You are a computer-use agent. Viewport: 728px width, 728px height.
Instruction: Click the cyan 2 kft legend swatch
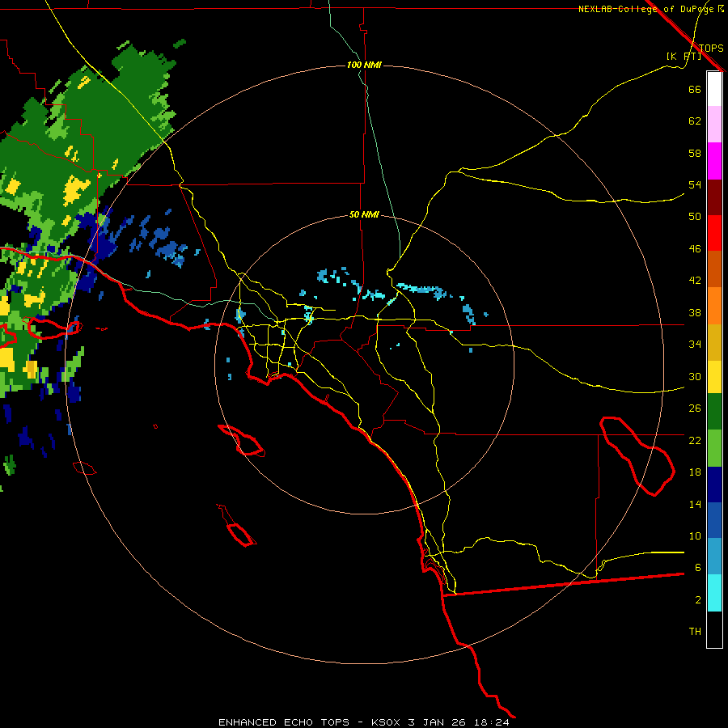(x=714, y=593)
